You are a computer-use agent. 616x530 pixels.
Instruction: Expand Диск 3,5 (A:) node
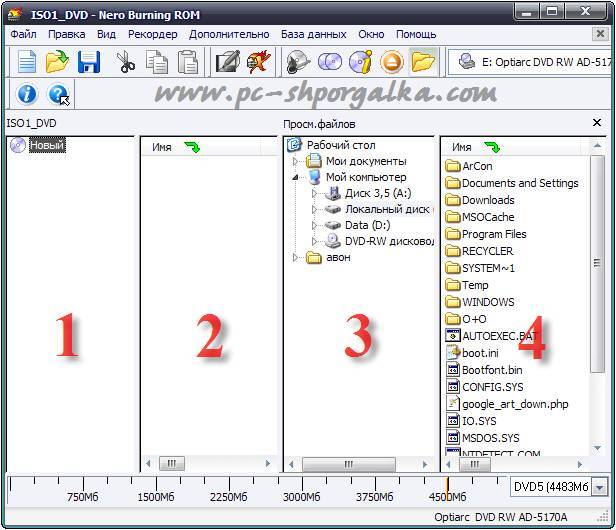pos(314,193)
